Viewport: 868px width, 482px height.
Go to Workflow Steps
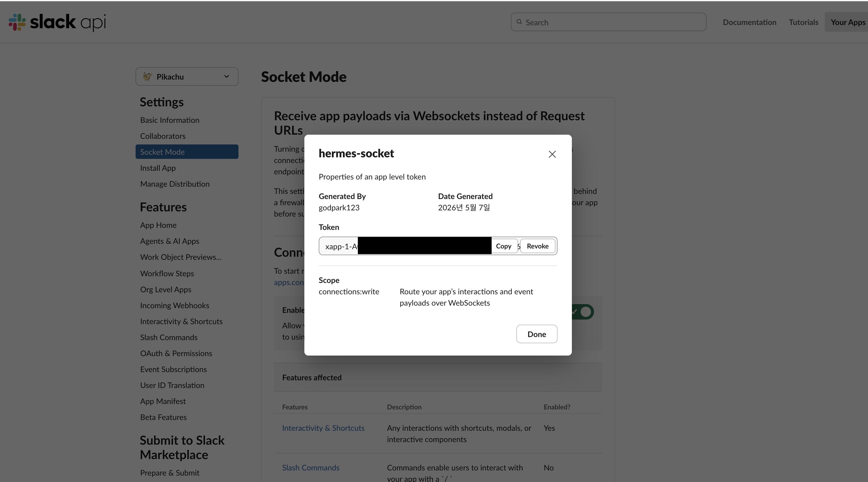[x=167, y=273]
